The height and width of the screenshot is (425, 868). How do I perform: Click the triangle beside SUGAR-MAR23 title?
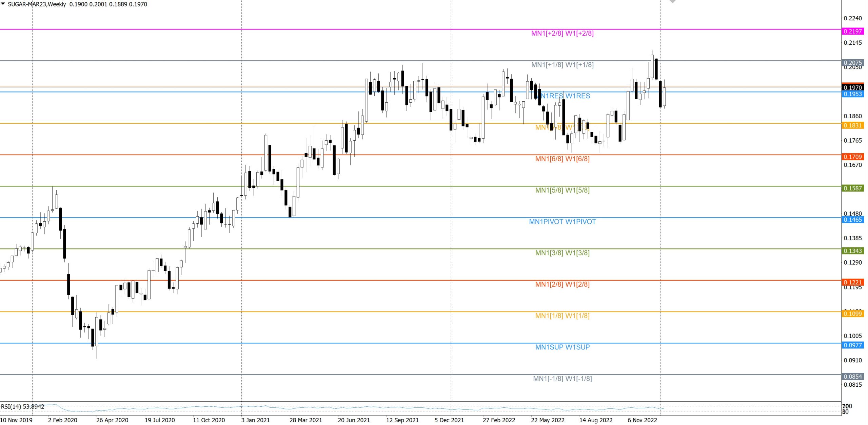pos(3,4)
